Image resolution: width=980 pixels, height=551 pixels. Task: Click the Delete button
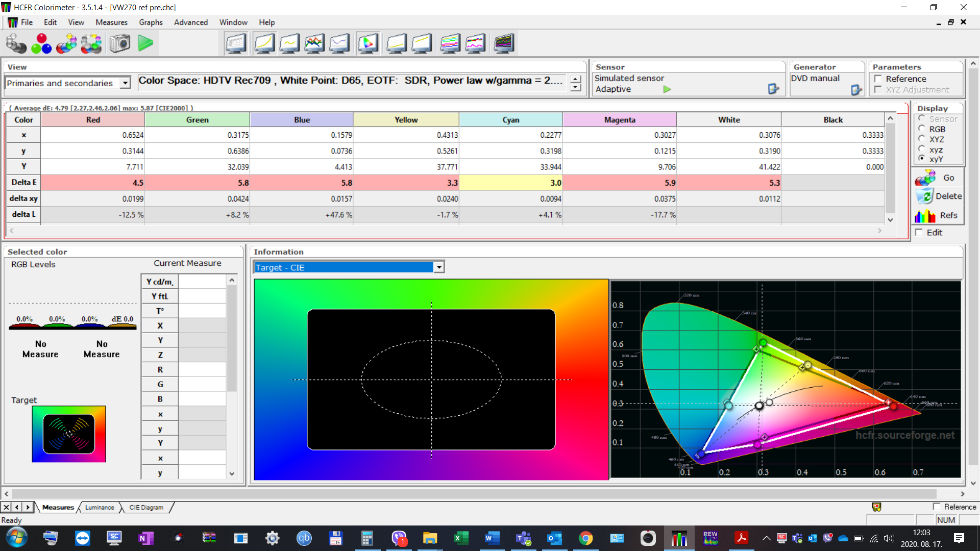(938, 196)
